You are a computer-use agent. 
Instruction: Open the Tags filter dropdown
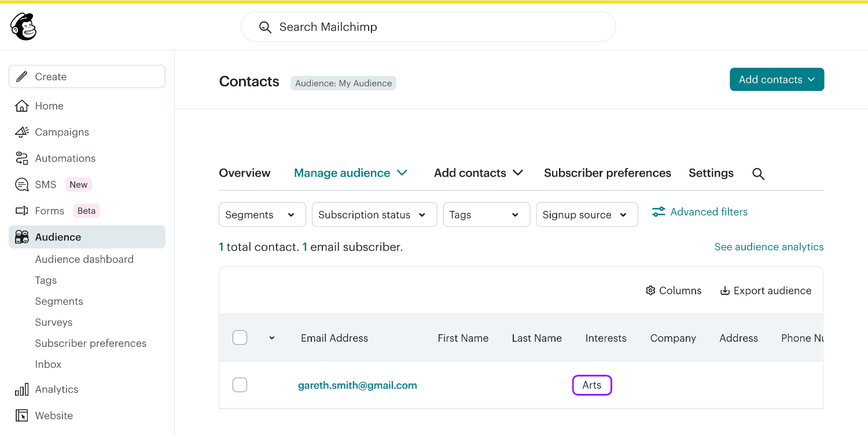point(487,214)
